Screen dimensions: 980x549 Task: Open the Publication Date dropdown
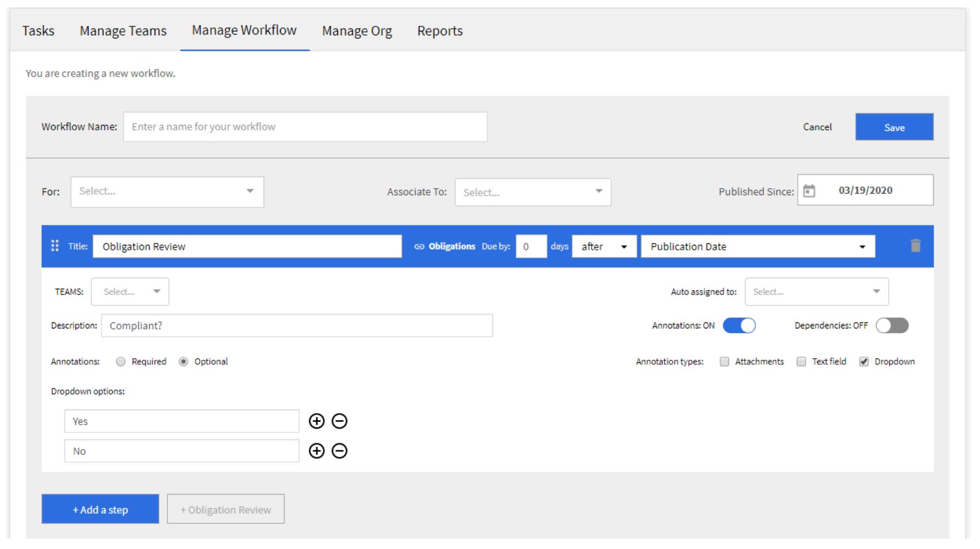pos(758,246)
